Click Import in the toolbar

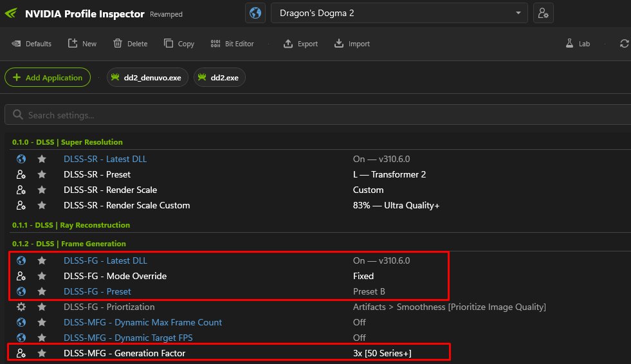tap(352, 44)
